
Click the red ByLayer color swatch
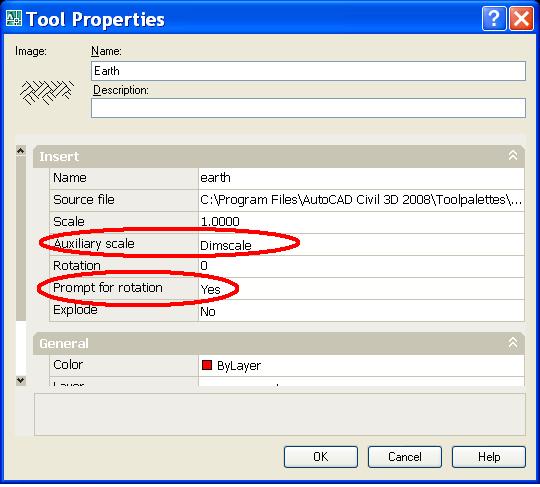click(x=207, y=365)
